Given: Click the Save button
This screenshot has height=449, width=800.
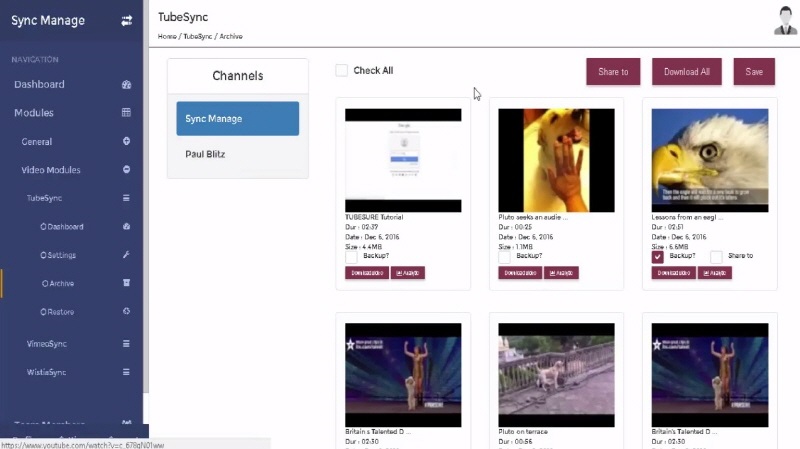Looking at the screenshot, I should tap(754, 72).
